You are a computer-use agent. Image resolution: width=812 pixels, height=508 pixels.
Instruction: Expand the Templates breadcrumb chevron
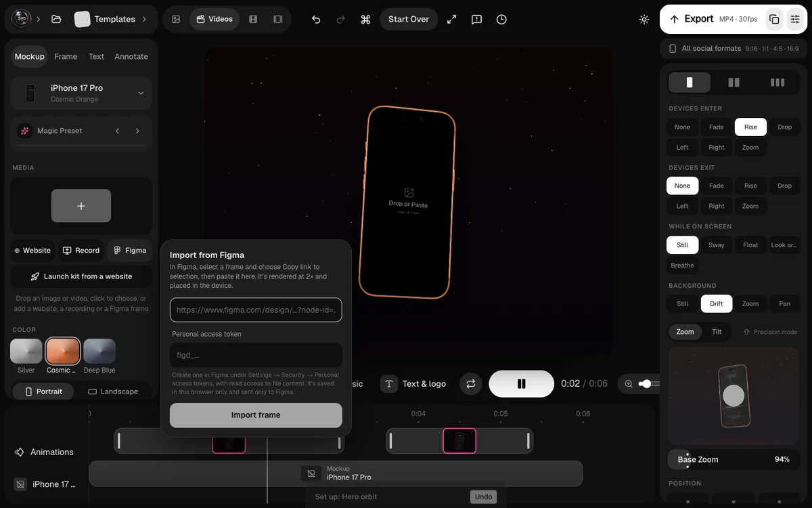[x=144, y=19]
